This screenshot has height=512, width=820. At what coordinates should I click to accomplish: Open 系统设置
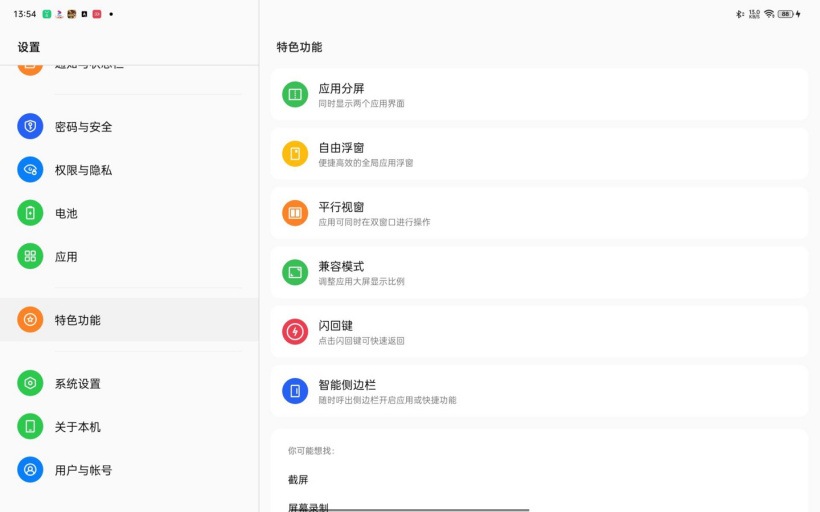point(129,383)
